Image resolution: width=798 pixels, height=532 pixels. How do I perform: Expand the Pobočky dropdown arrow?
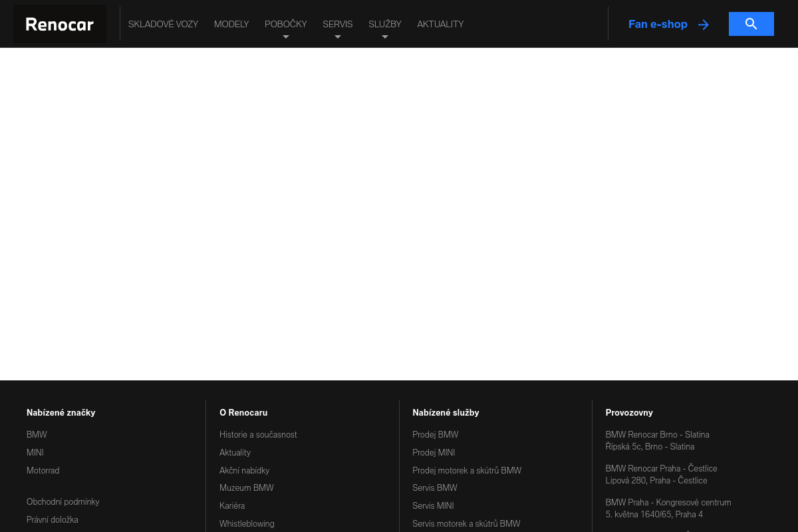tap(286, 37)
